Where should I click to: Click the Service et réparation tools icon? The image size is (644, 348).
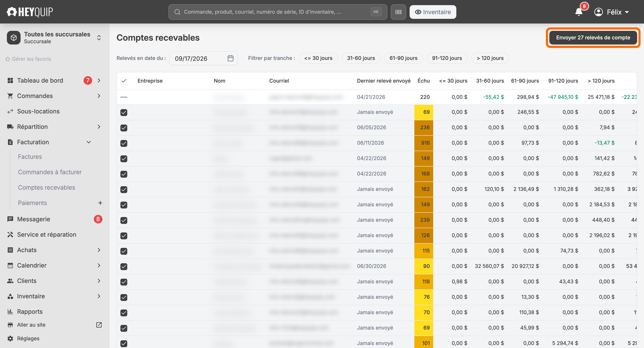(10, 235)
